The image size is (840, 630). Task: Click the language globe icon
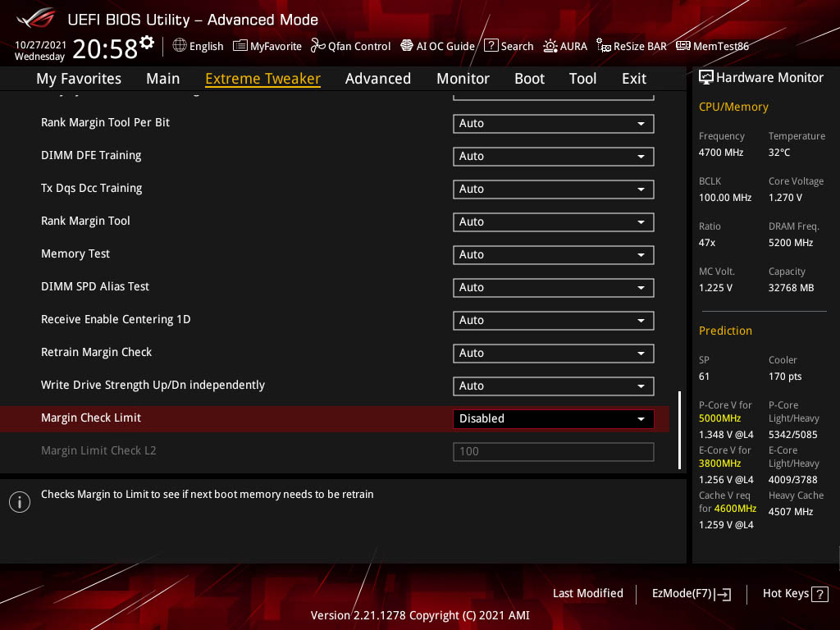(x=180, y=46)
